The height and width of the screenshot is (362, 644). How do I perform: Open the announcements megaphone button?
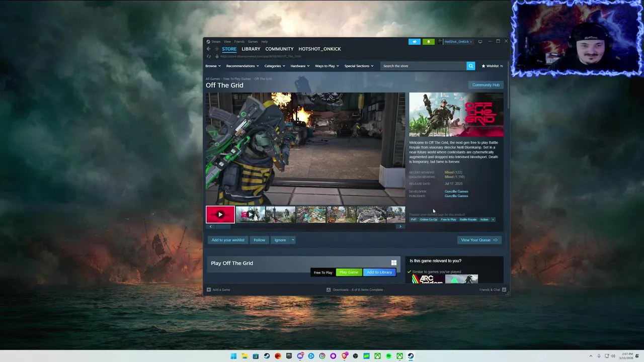[x=414, y=42]
